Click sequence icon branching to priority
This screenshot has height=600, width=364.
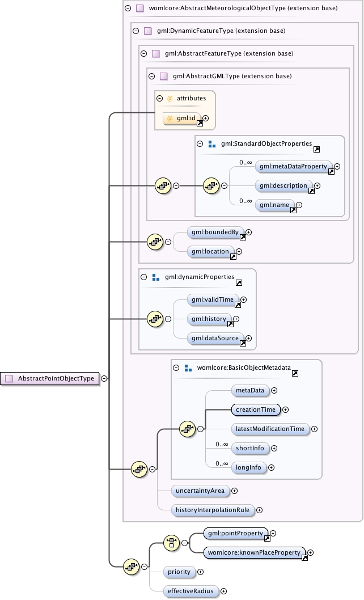(x=131, y=567)
